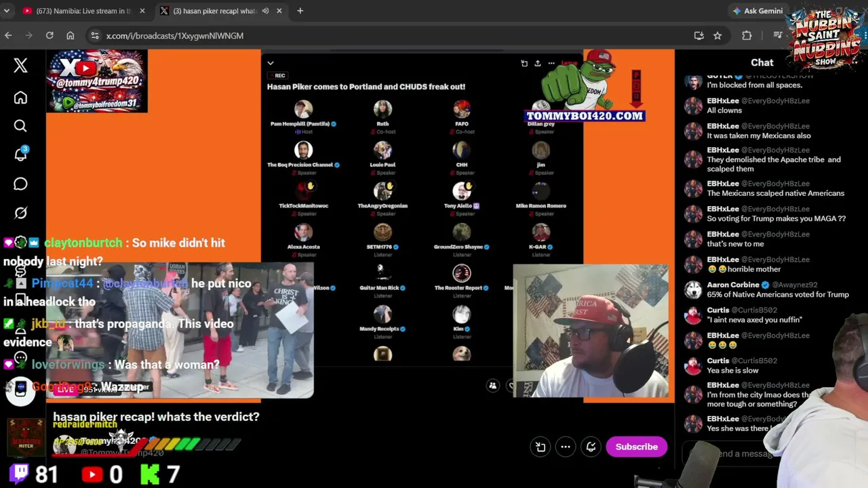The image size is (868, 488).
Task: Select the hasan piker recap tab
Action: [x=220, y=11]
